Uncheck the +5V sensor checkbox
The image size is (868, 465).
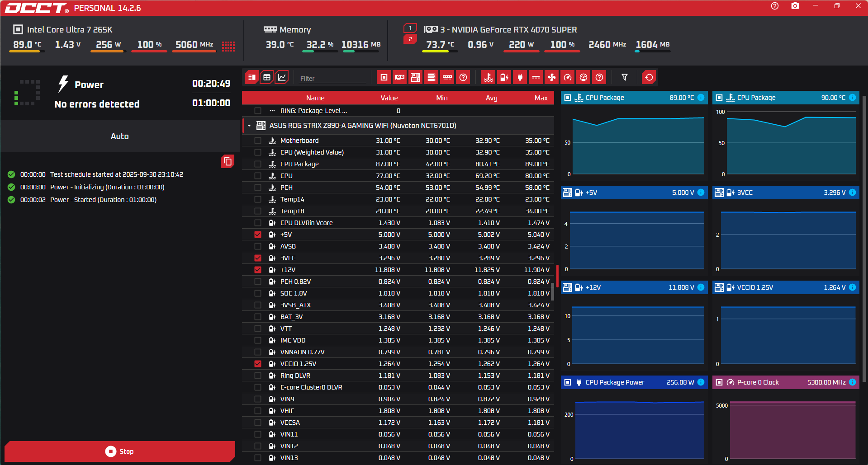tap(258, 235)
